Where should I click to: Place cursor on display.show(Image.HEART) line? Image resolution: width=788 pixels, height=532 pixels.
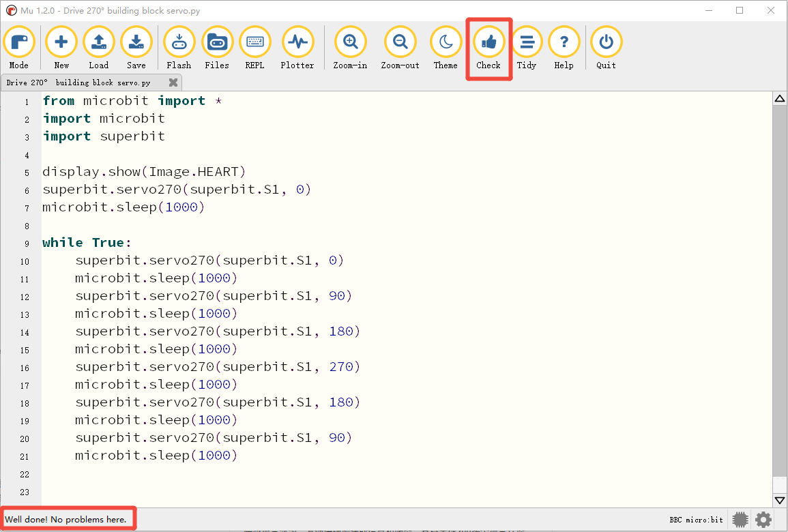pos(144,172)
